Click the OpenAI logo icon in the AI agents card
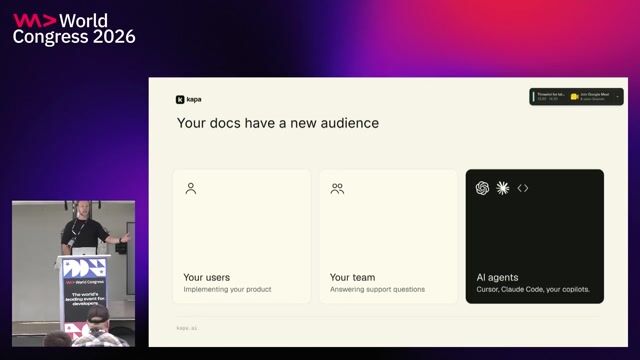Viewport: 640px width, 360px height. pyautogui.click(x=482, y=188)
